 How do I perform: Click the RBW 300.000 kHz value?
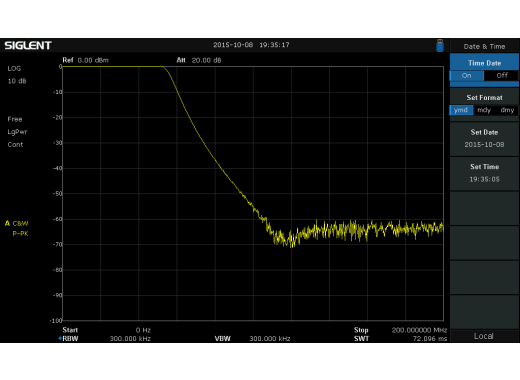[x=130, y=339]
